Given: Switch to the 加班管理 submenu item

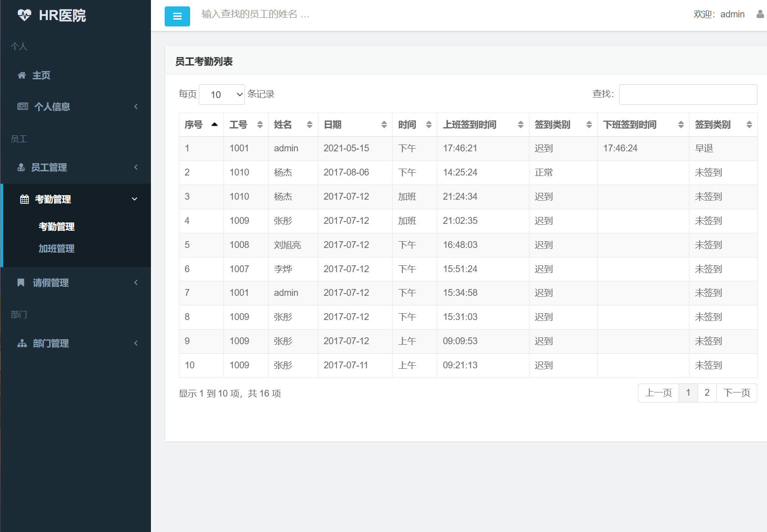Looking at the screenshot, I should [56, 248].
